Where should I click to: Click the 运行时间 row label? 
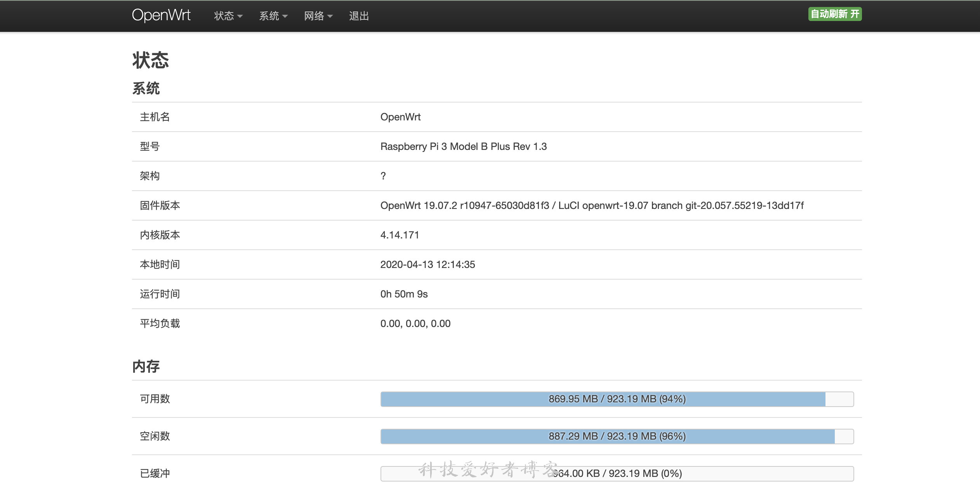tap(160, 294)
